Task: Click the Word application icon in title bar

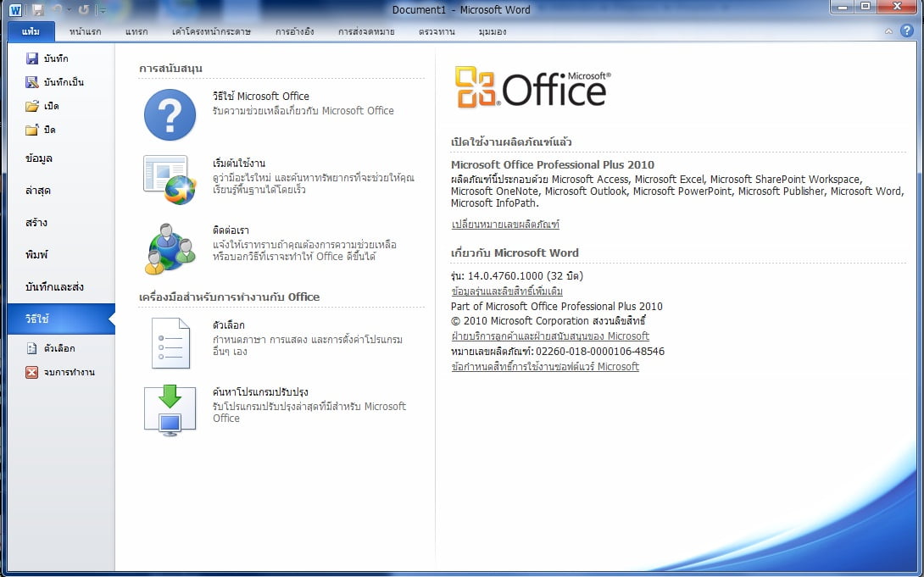Action: coord(15,9)
